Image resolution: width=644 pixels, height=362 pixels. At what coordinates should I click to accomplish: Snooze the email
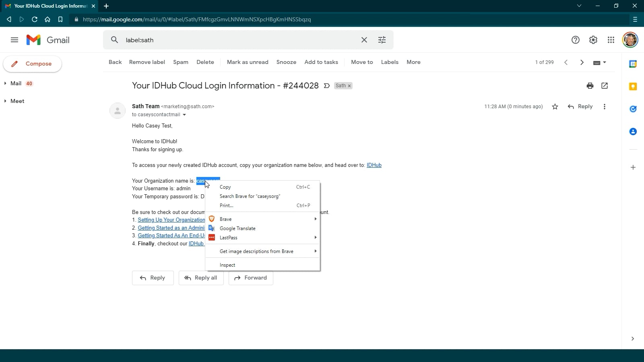pyautogui.click(x=286, y=62)
